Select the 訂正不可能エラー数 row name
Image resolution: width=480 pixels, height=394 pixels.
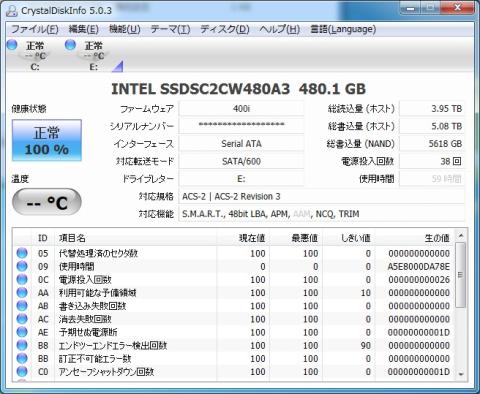(x=95, y=358)
